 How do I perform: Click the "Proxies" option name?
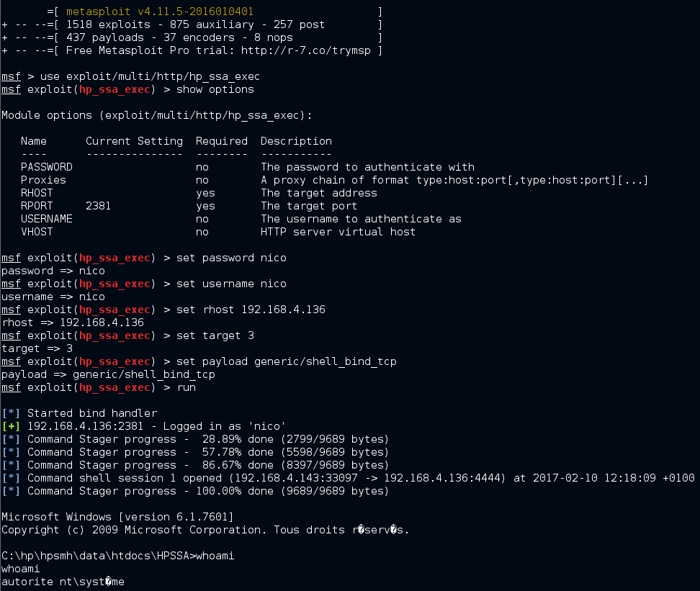click(x=43, y=180)
